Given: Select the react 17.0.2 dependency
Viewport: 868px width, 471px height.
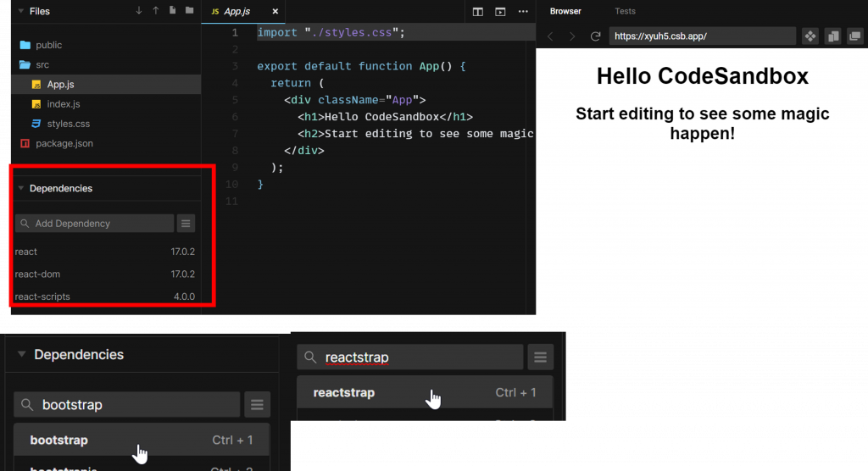Looking at the screenshot, I should (x=104, y=252).
